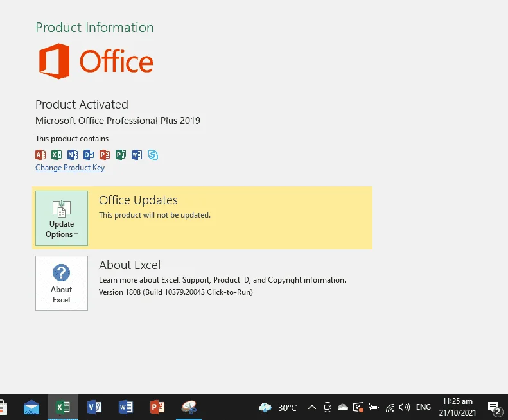The height and width of the screenshot is (420, 508).
Task: Click the Publisher icon under product contains
Action: pos(121,155)
